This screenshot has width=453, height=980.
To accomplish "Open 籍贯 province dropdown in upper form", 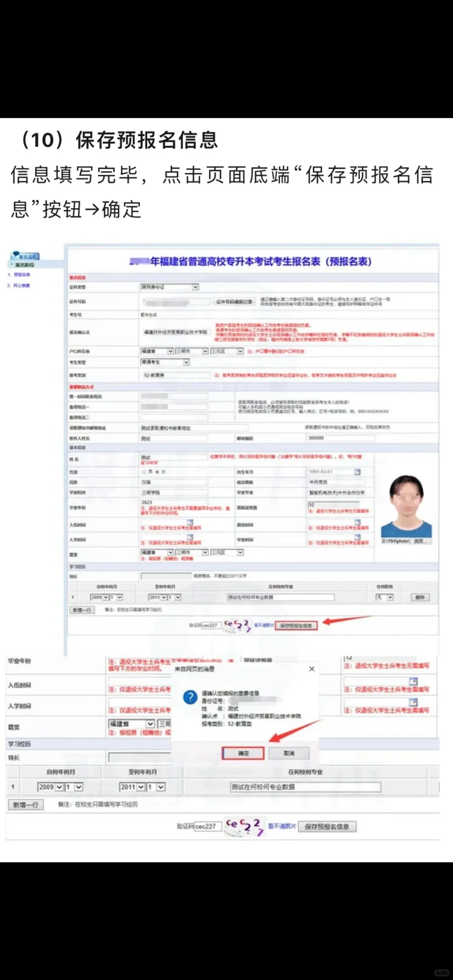I will [157, 552].
